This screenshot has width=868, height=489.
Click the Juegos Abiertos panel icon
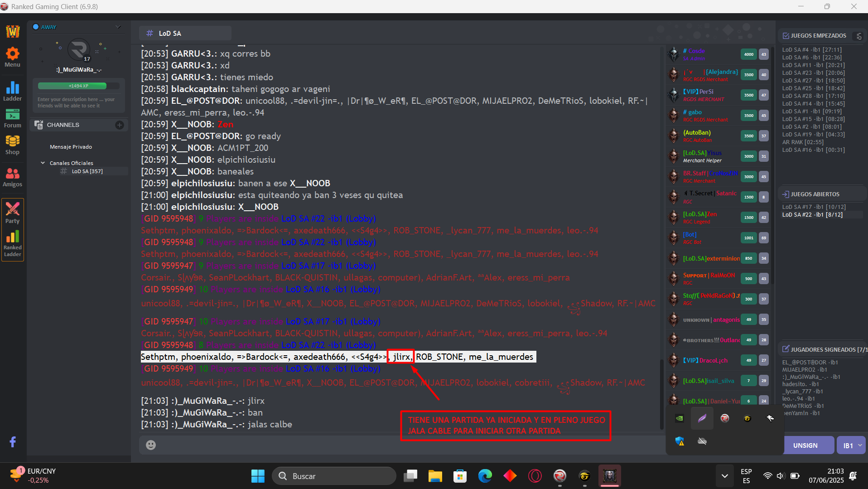click(x=786, y=194)
